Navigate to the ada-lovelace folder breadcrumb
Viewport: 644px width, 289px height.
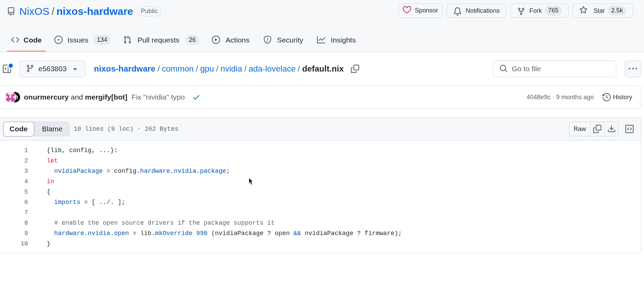pos(272,69)
